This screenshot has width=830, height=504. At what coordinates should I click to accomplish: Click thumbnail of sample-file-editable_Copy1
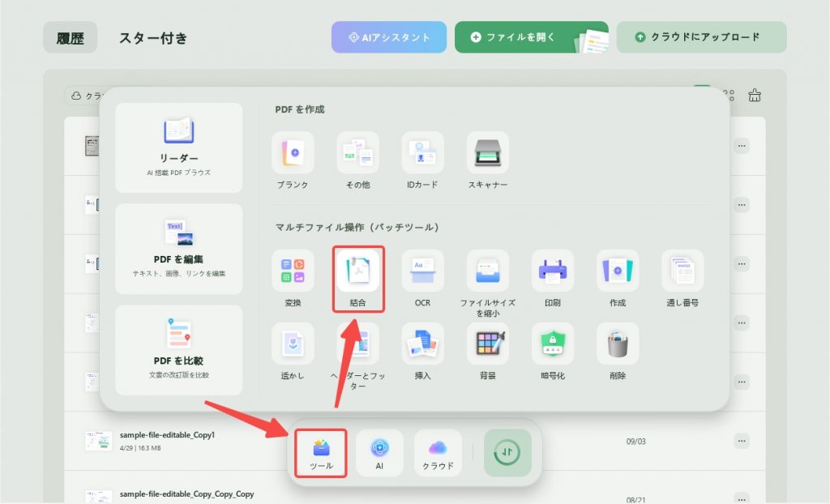[x=98, y=441]
